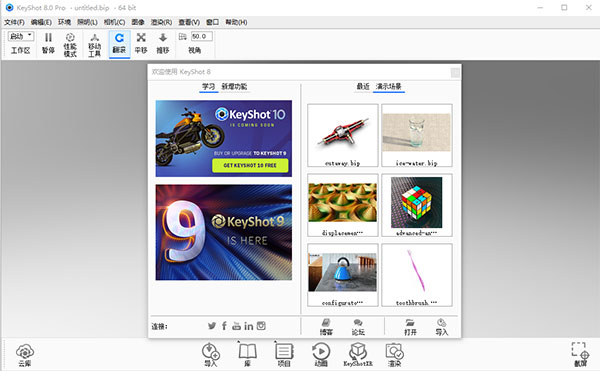Open the cutaway.bip demo scene
This screenshot has height=371, width=600.
pyautogui.click(x=343, y=135)
